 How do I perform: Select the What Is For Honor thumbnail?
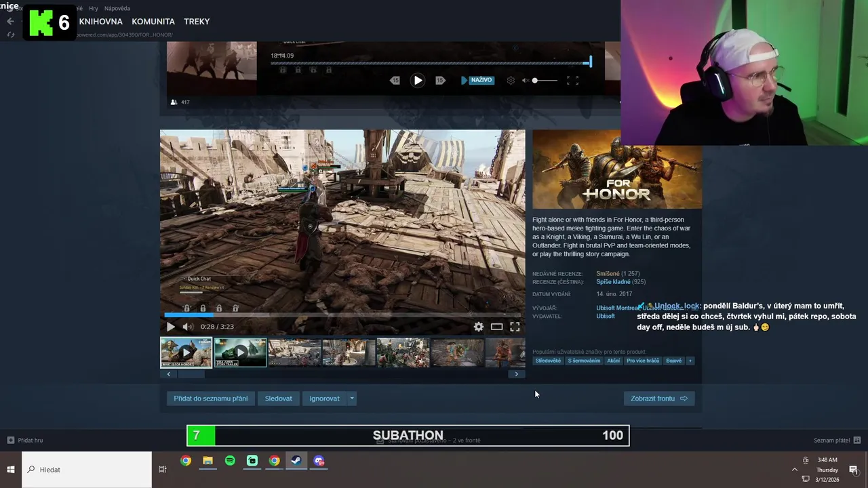click(186, 352)
